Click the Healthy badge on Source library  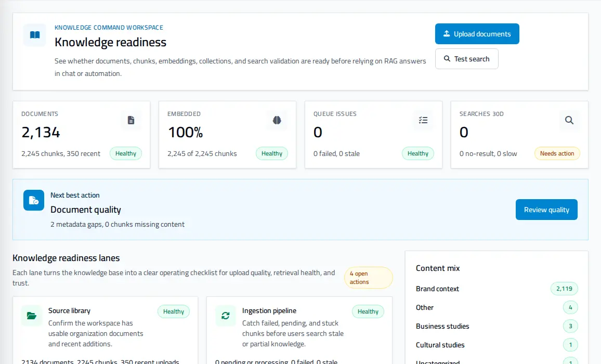tap(174, 311)
